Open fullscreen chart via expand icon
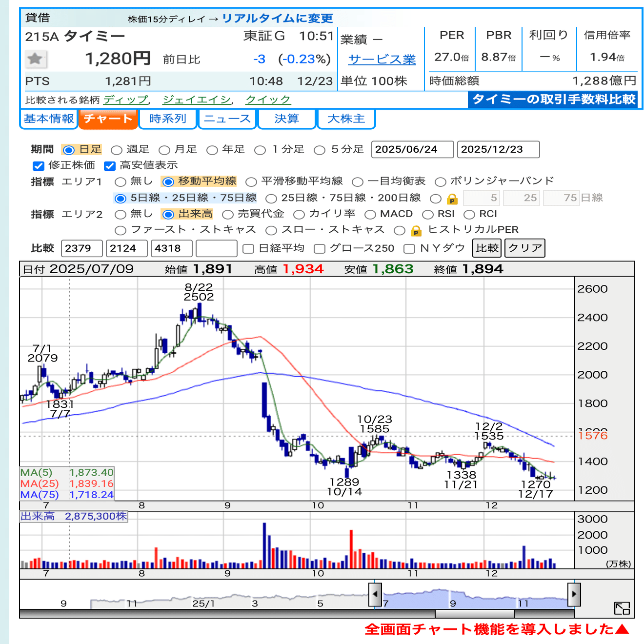 [x=622, y=608]
